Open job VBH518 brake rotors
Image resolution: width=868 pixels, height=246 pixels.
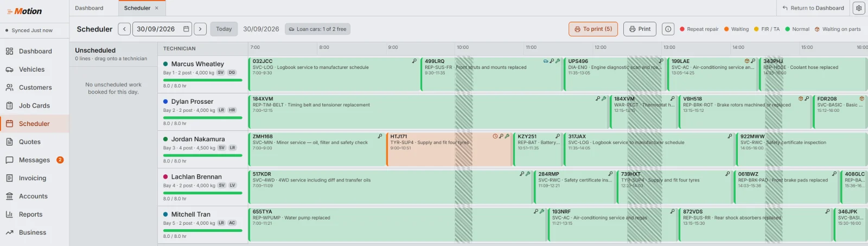click(x=745, y=111)
